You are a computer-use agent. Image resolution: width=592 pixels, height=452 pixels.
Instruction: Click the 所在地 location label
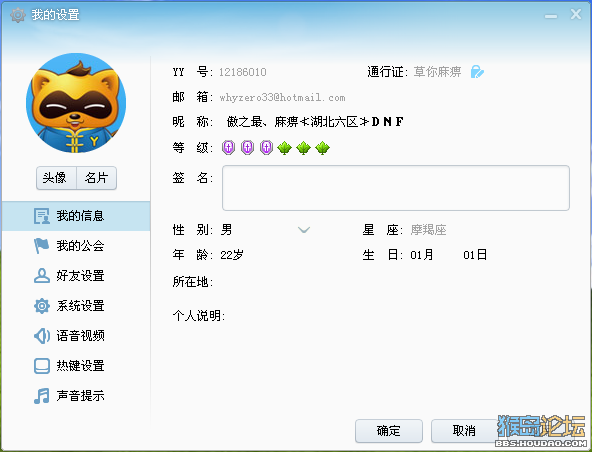193,282
